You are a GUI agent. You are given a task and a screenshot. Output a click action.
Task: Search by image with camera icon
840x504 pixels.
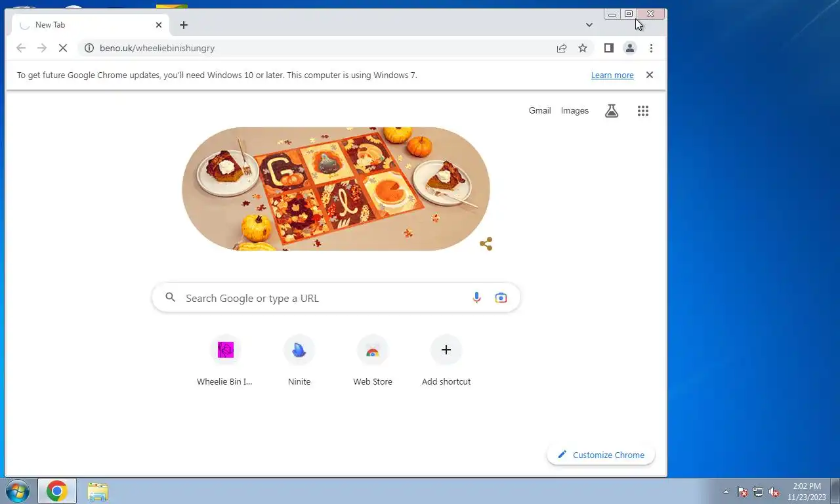point(501,298)
